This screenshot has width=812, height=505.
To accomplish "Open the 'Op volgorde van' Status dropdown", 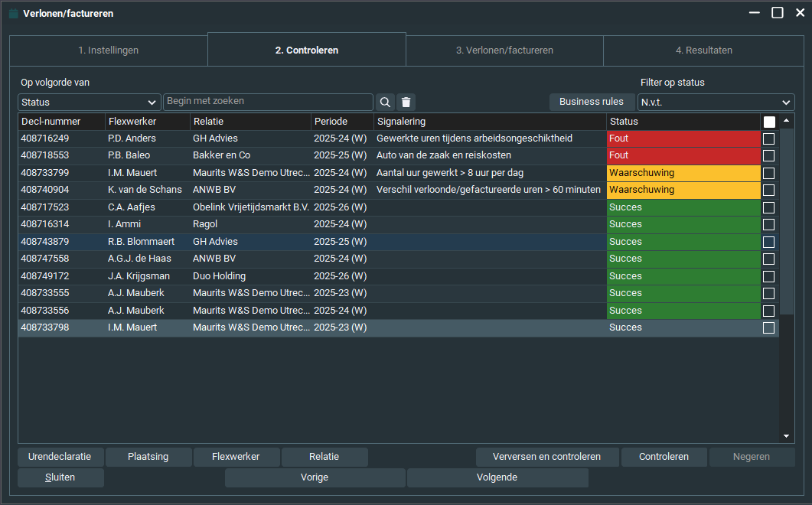I will [x=89, y=103].
